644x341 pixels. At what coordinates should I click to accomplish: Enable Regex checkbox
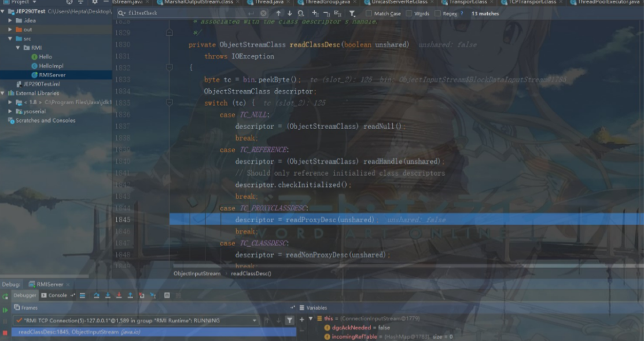pos(437,13)
